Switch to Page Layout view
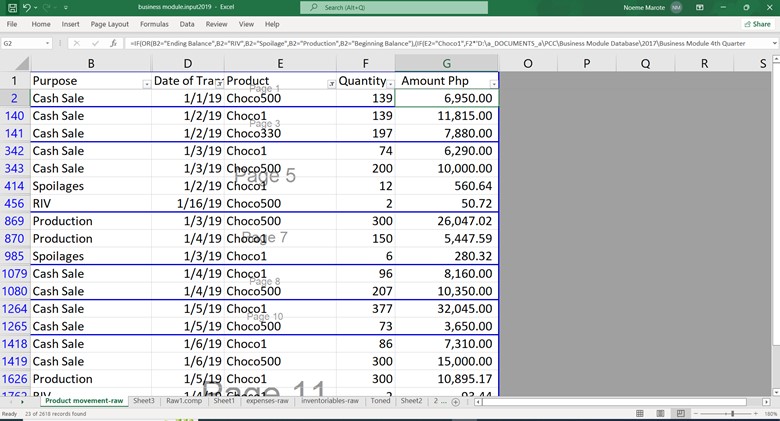Screen dimensions: 780x421 [x=660, y=414]
